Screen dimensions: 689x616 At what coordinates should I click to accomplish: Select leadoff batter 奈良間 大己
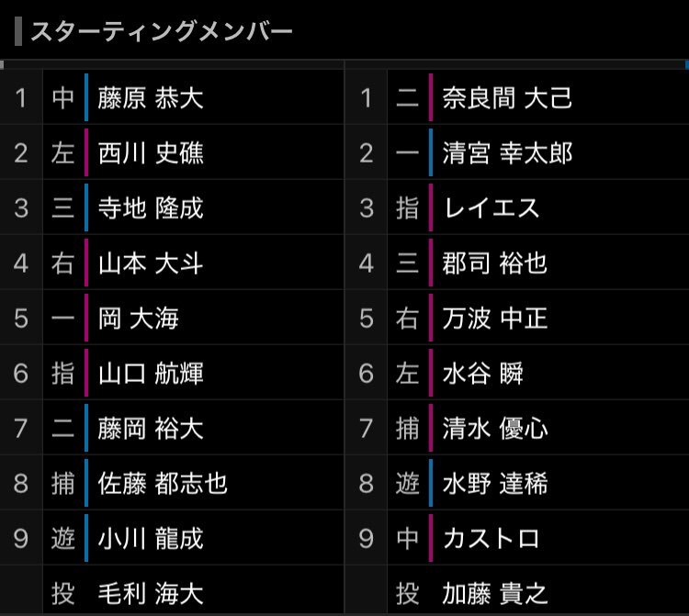click(x=507, y=98)
